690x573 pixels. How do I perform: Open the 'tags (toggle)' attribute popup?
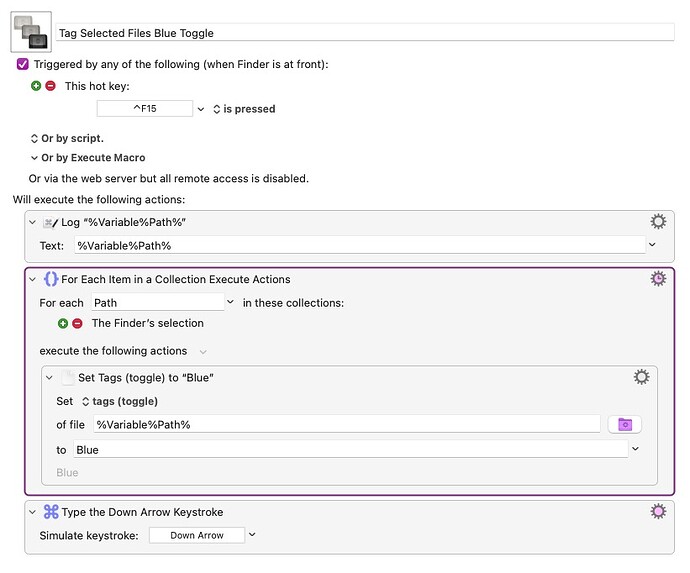[118, 401]
